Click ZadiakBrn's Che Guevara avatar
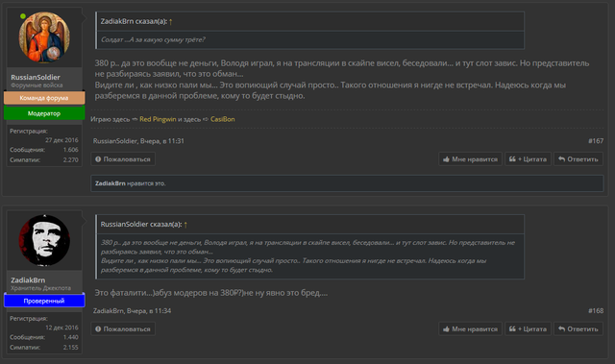Viewport: 615px width, 364px height. (44, 240)
